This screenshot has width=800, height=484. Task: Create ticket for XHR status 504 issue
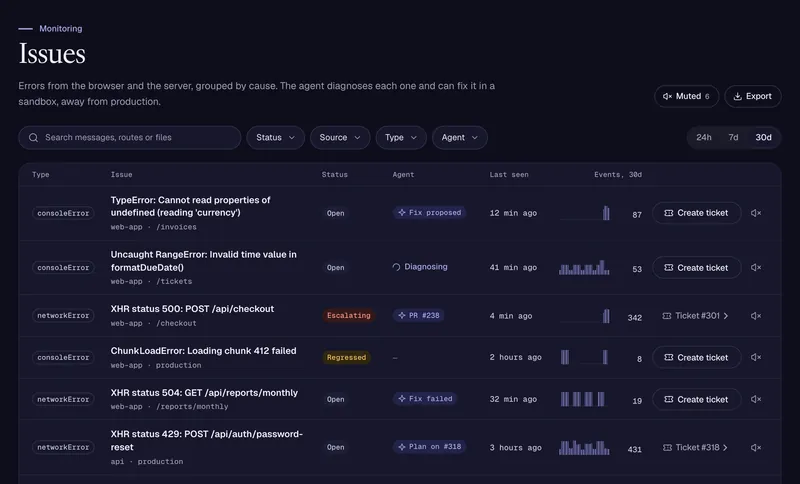[696, 399]
